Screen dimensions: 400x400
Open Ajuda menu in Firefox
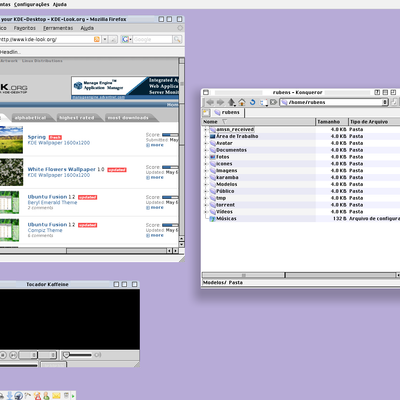[x=87, y=28]
